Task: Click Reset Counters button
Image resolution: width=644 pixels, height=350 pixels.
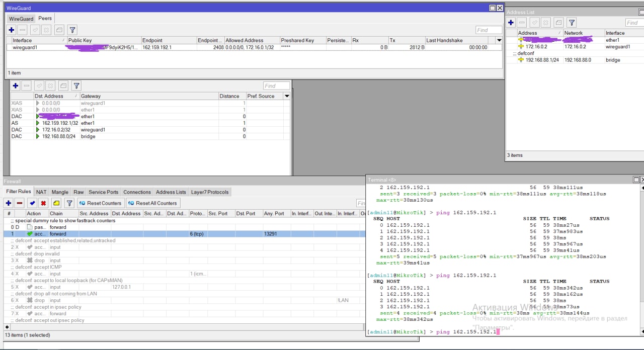Action: (101, 203)
